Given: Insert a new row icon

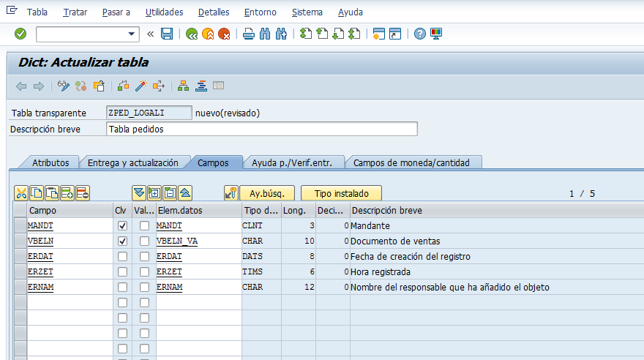Looking at the screenshot, I should [67, 193].
